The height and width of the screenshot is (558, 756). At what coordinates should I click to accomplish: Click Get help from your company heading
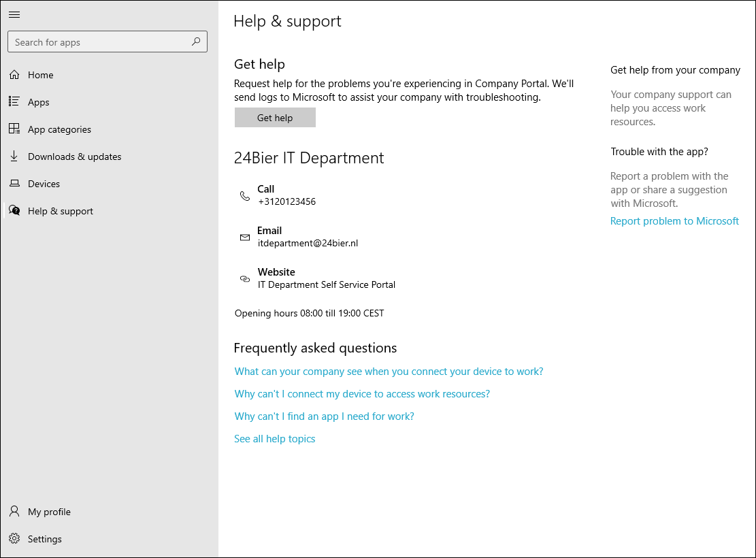coord(675,70)
